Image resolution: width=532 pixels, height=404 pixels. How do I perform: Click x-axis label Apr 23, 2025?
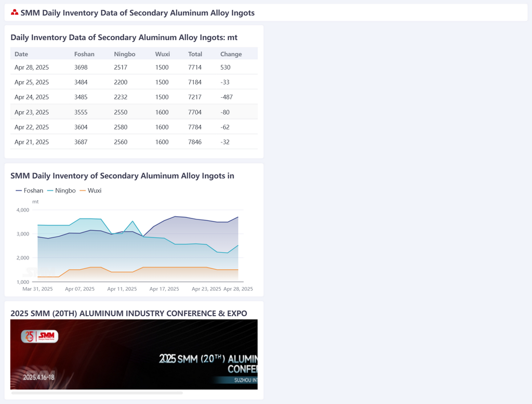[206, 289]
